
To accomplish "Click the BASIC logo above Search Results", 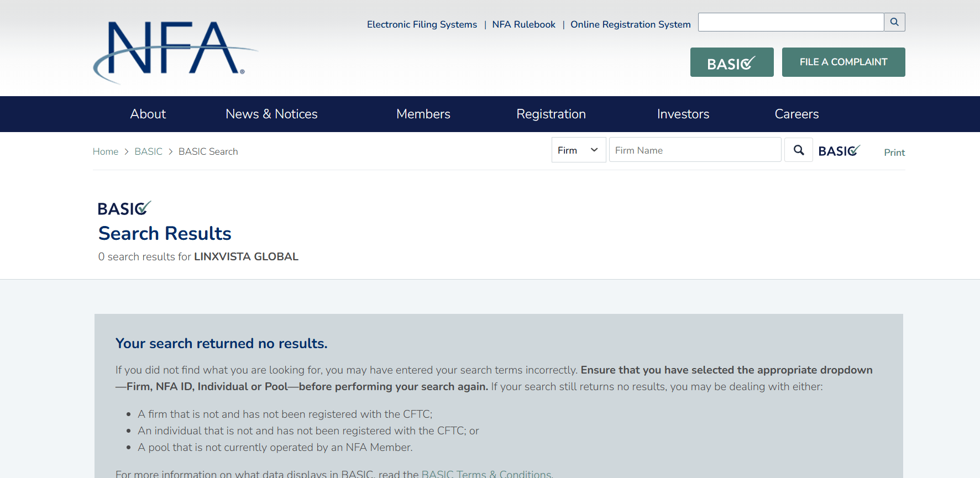I will tap(124, 208).
